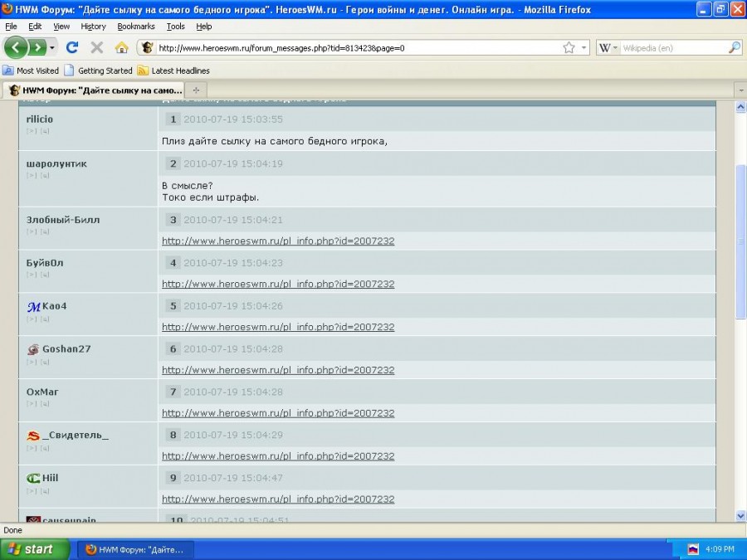Screen dimensions: 747x560
Task: Open the Tools menu
Action: [175, 27]
